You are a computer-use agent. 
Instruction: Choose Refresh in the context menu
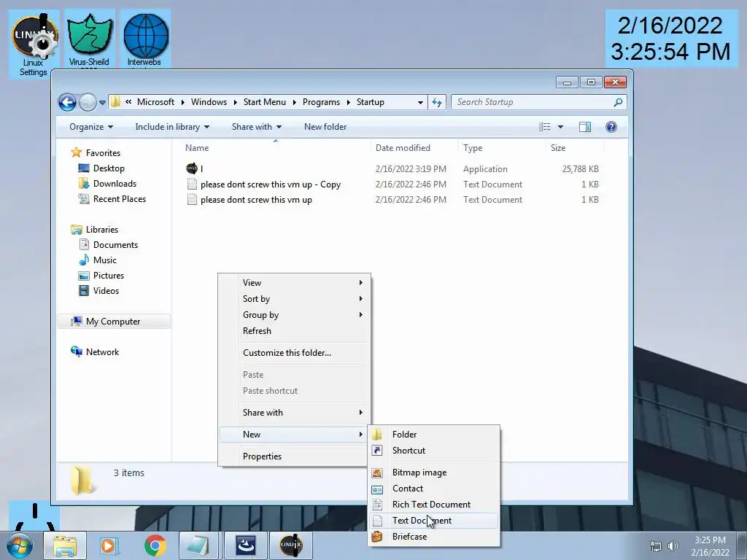(294, 331)
